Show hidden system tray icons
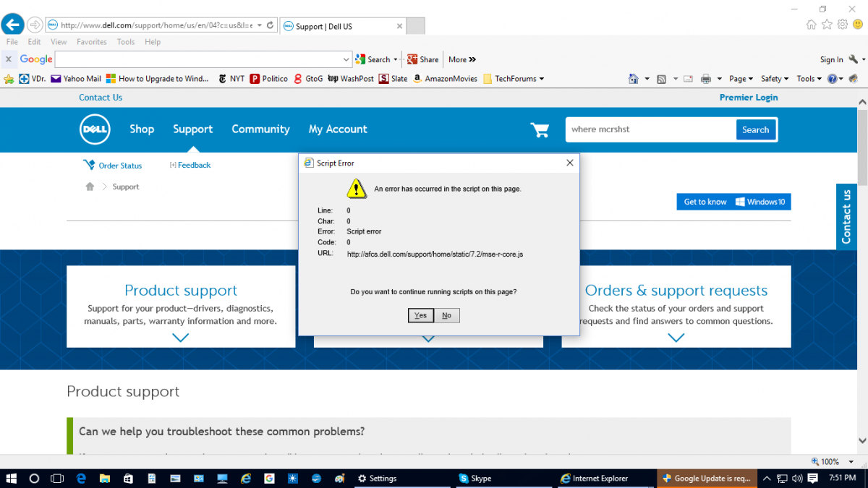This screenshot has height=488, width=868. click(x=767, y=479)
